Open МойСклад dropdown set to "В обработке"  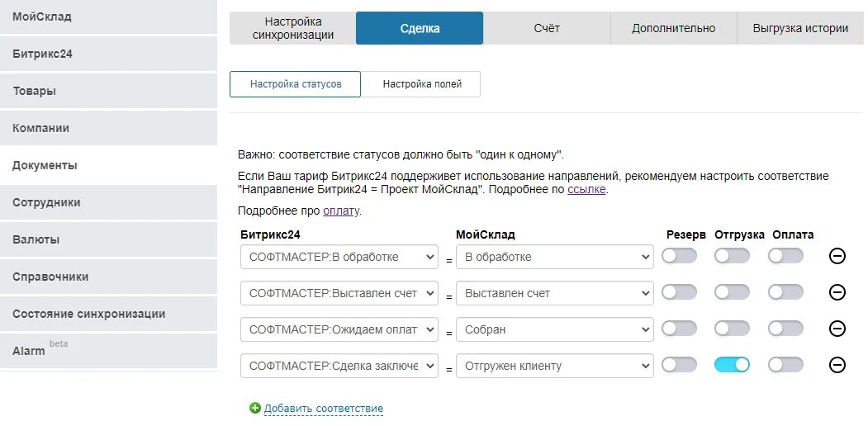click(555, 257)
